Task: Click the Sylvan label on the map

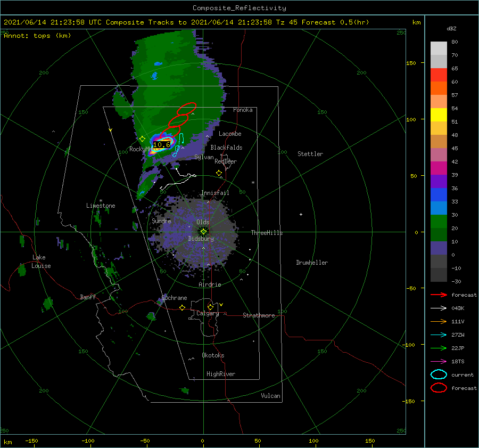Action: [204, 157]
